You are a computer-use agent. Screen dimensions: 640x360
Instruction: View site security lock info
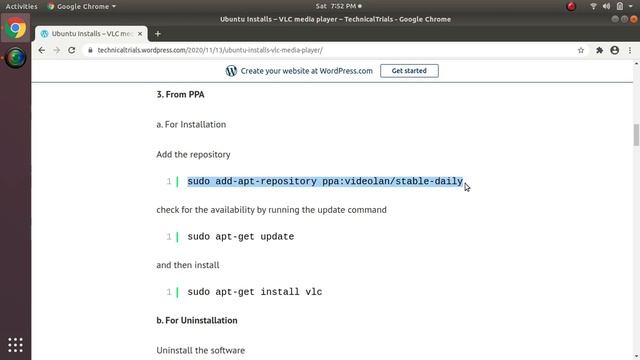tap(90, 50)
